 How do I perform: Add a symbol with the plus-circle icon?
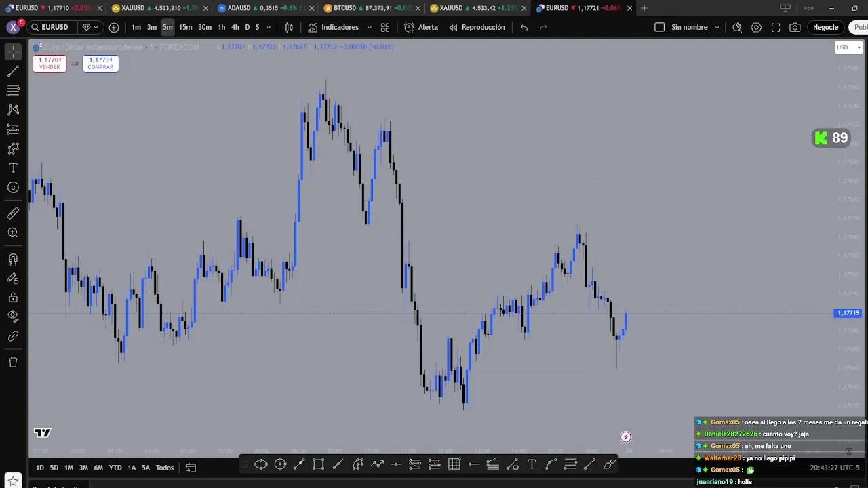[x=114, y=27]
